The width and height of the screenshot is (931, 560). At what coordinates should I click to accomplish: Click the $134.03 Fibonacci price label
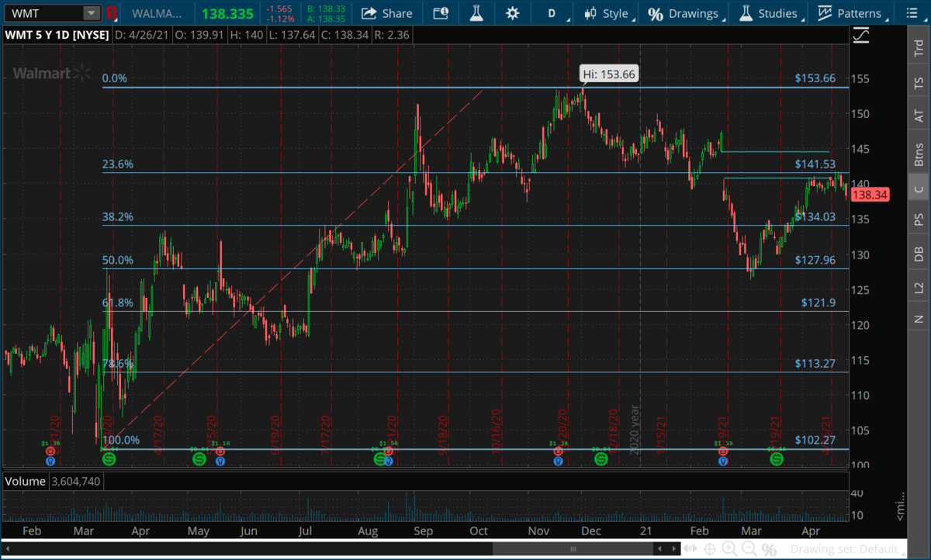click(815, 216)
